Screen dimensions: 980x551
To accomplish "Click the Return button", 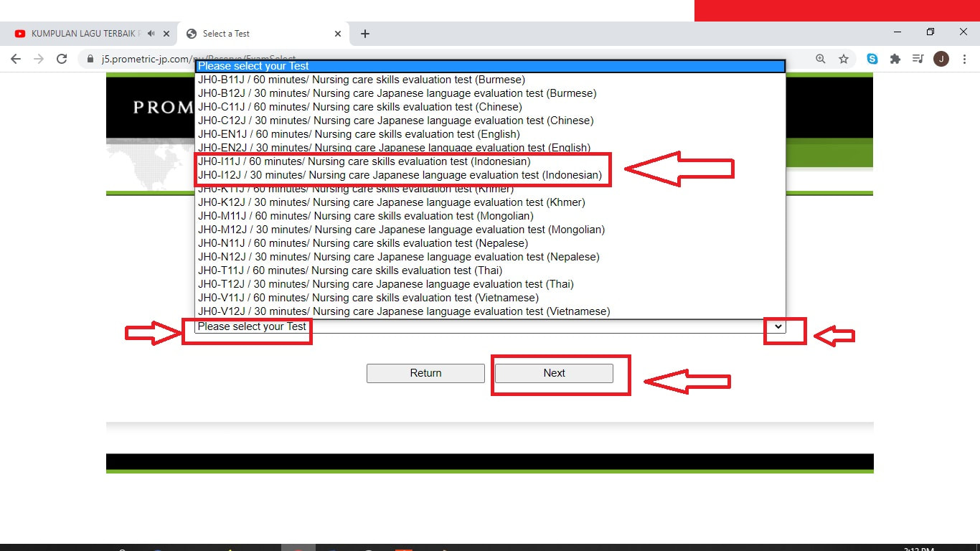I will coord(425,373).
